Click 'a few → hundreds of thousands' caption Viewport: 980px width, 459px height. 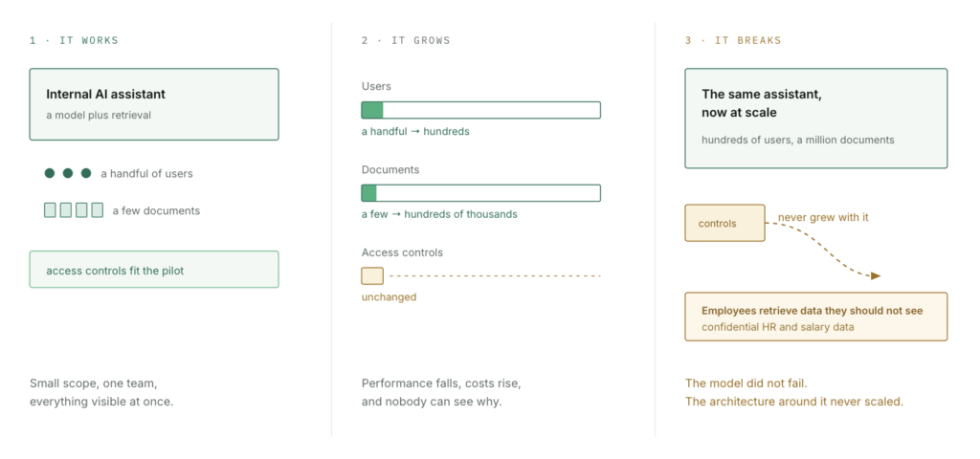(439, 214)
